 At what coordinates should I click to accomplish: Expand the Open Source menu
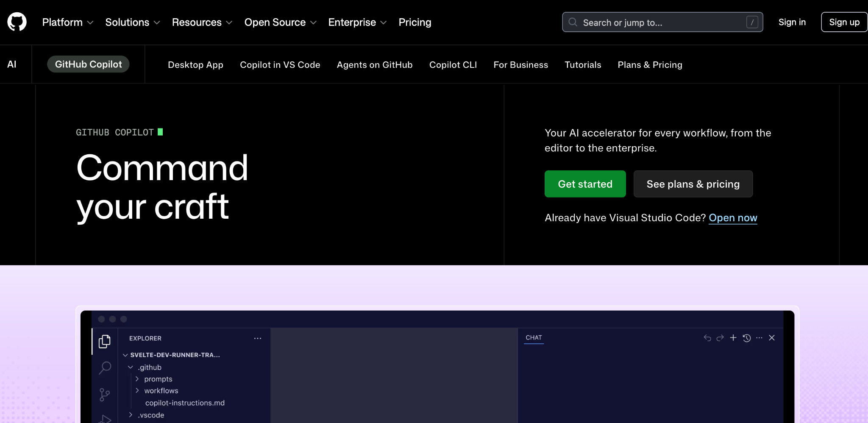point(281,22)
